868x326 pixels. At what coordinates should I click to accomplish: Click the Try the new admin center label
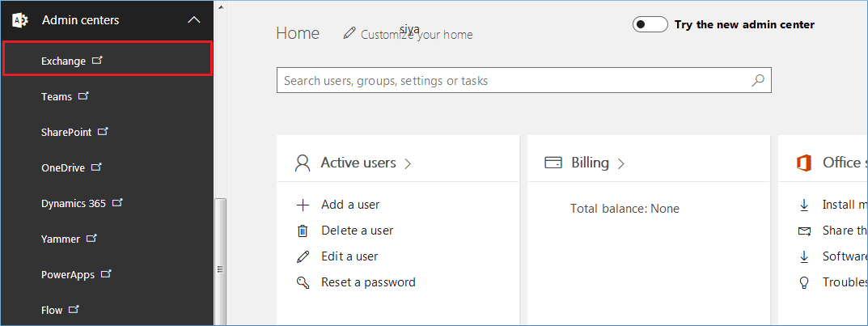[744, 25]
